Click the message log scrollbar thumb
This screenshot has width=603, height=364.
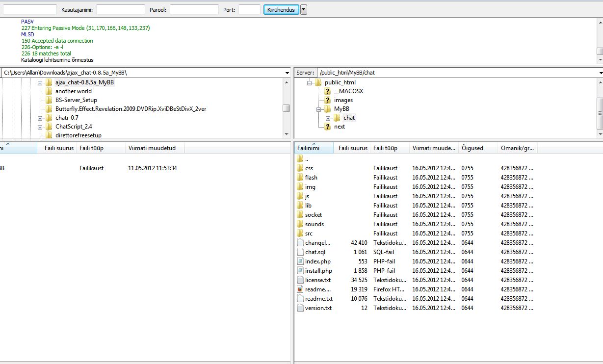click(x=600, y=52)
